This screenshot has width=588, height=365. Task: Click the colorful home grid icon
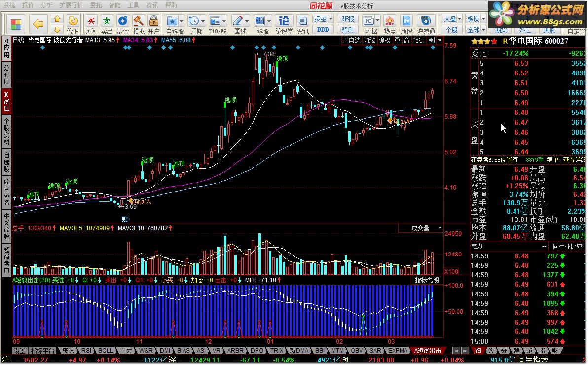[x=16, y=24]
